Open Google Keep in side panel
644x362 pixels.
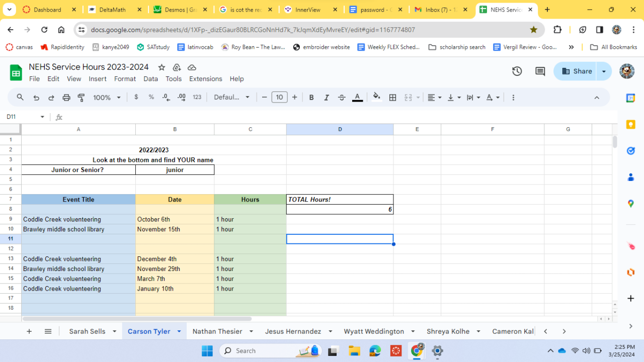630,125
